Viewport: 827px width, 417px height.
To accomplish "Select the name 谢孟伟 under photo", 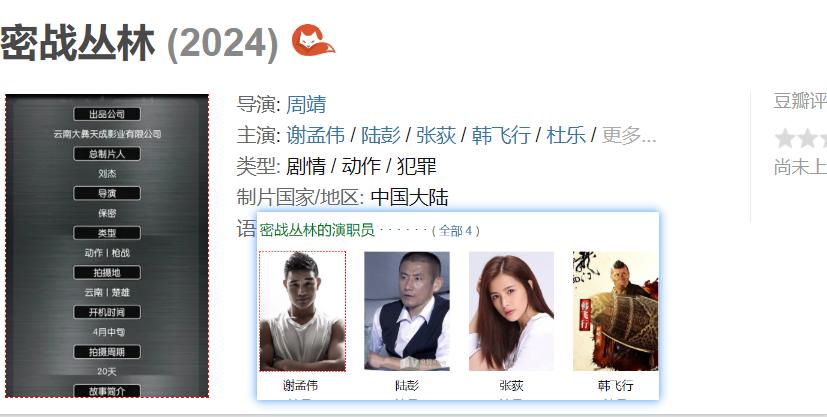I will 301,385.
